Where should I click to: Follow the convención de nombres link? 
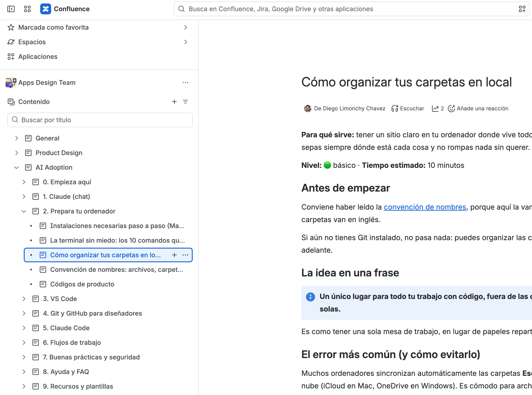[425, 207]
